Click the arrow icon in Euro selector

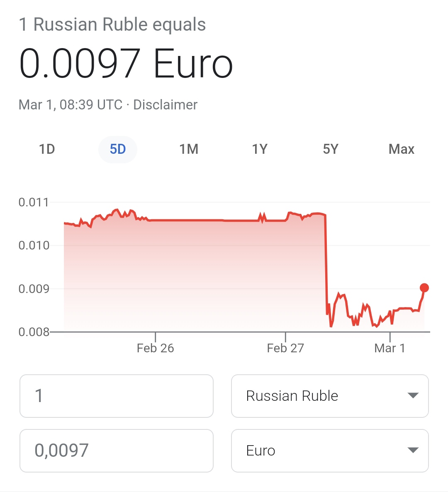click(413, 450)
